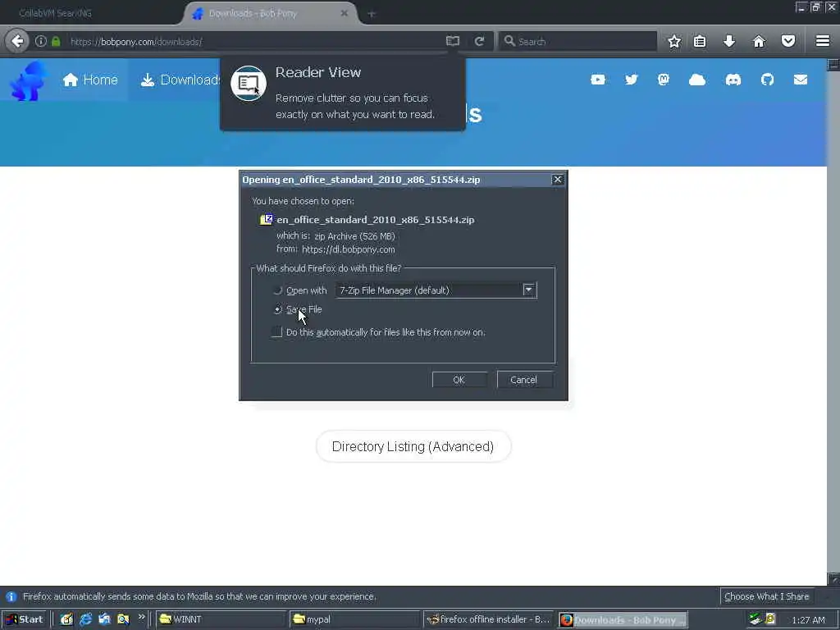Click Choose What I Share button
The width and height of the screenshot is (840, 630).
[x=767, y=596]
